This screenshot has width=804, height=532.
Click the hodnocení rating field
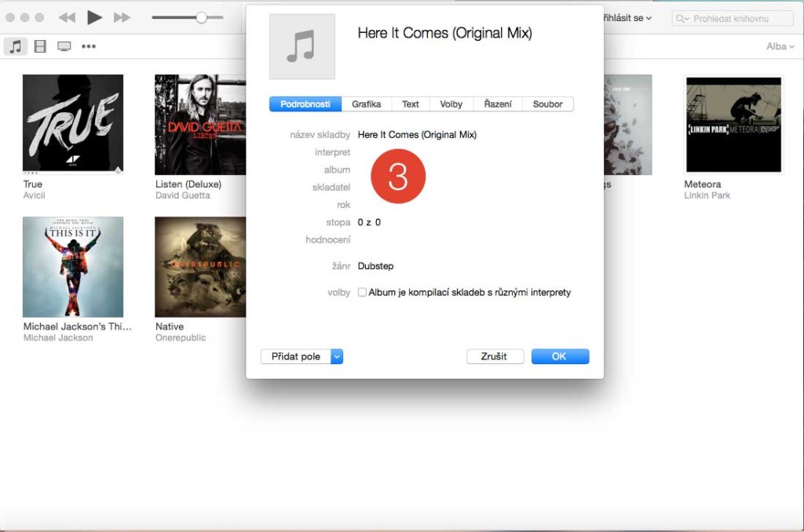coord(464,239)
